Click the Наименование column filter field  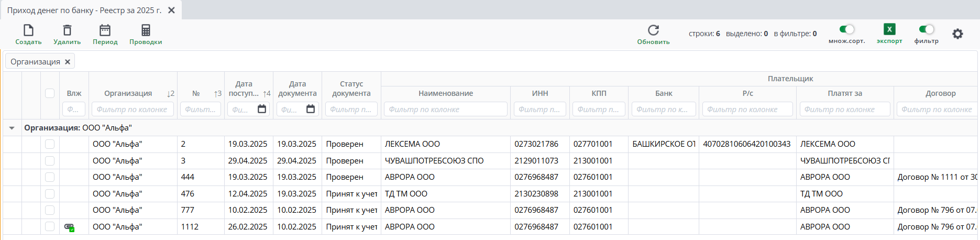click(445, 110)
